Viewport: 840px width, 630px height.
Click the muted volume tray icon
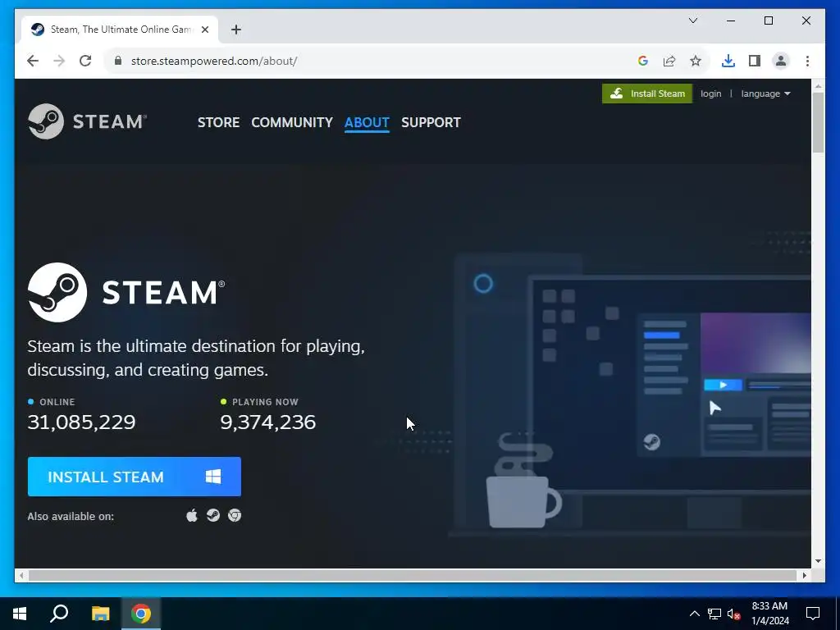click(x=734, y=614)
